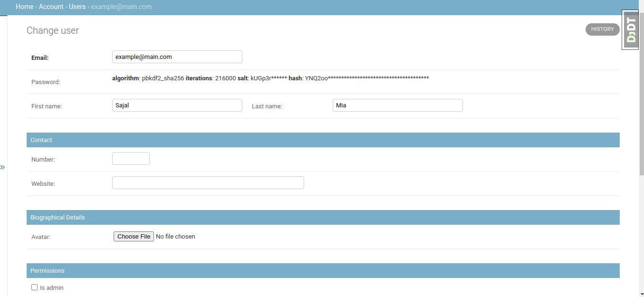The width and height of the screenshot is (644, 297).
Task: Click the Contact section header bar
Action: click(x=323, y=140)
